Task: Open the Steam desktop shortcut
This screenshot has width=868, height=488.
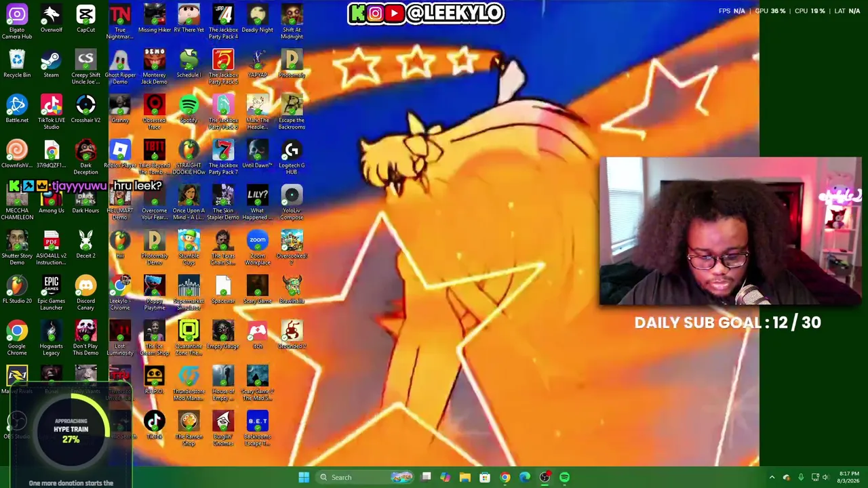Action: pyautogui.click(x=52, y=64)
